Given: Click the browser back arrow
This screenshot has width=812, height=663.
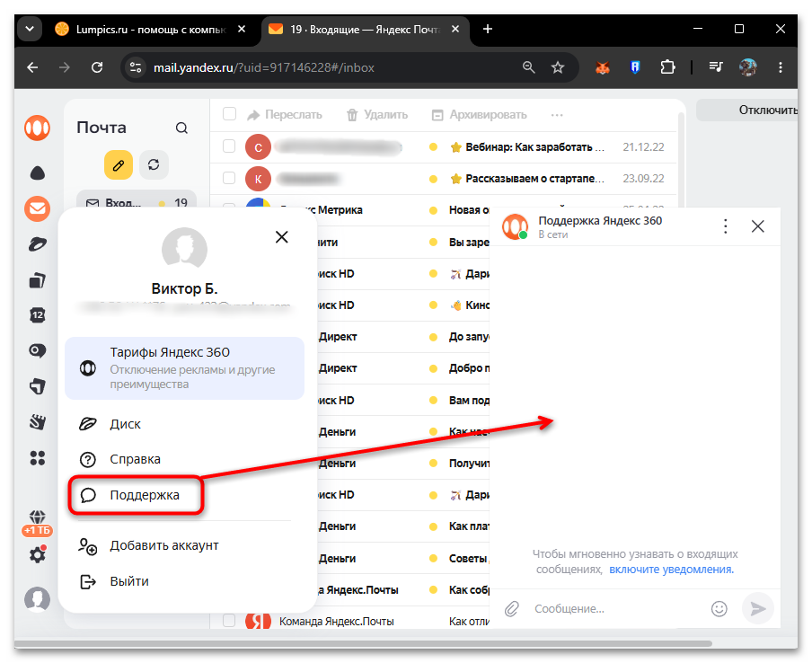Looking at the screenshot, I should pos(32,67).
